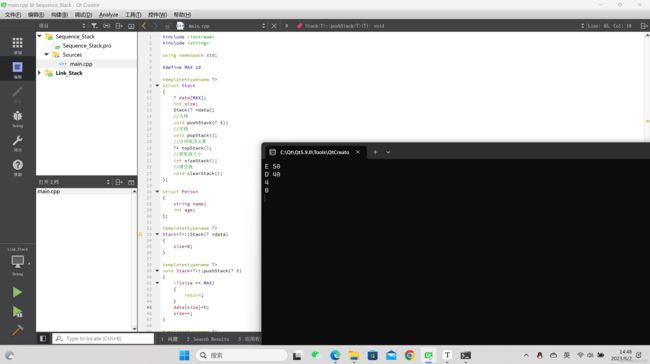Show hidden system tray icons

pyautogui.click(x=526, y=355)
